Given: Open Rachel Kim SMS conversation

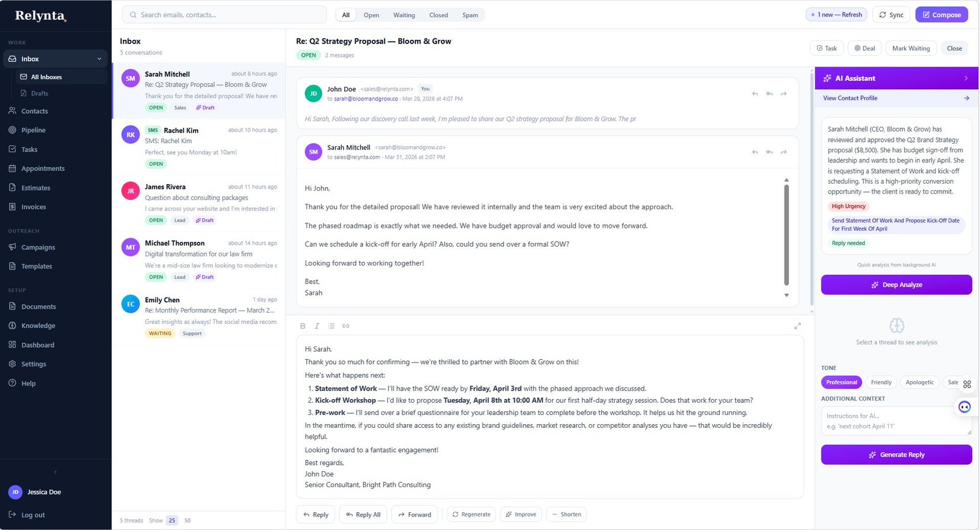Looking at the screenshot, I should [x=199, y=147].
